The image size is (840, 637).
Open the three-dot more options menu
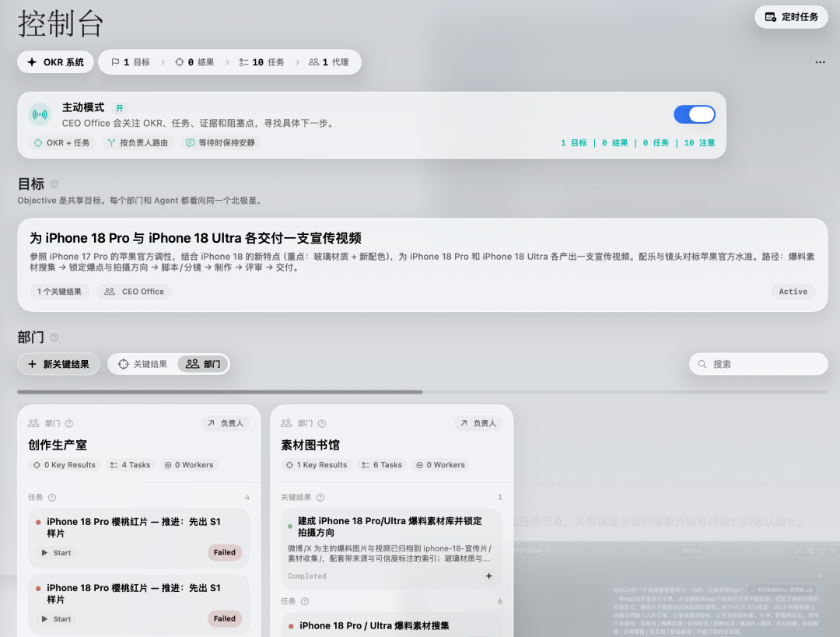coord(820,62)
